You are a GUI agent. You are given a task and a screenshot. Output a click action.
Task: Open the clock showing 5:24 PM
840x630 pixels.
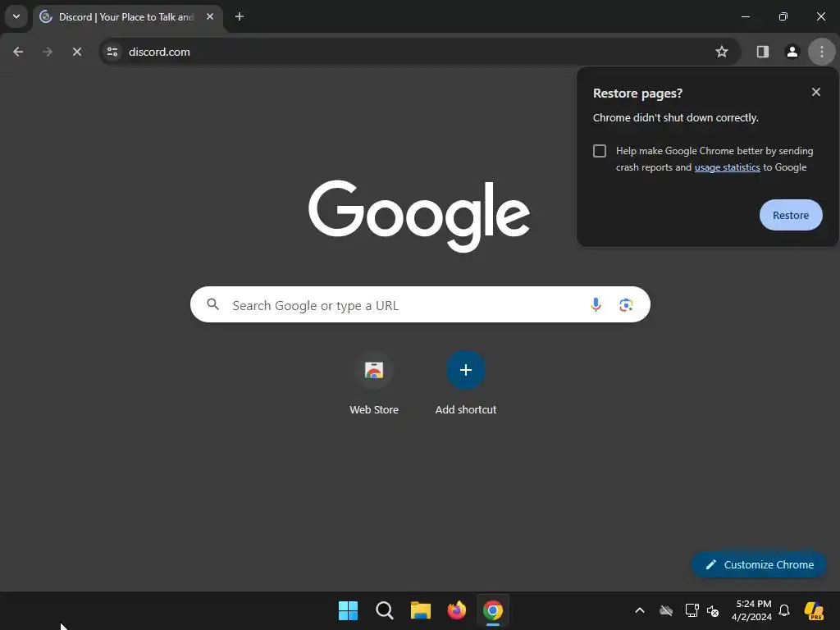tap(751, 610)
